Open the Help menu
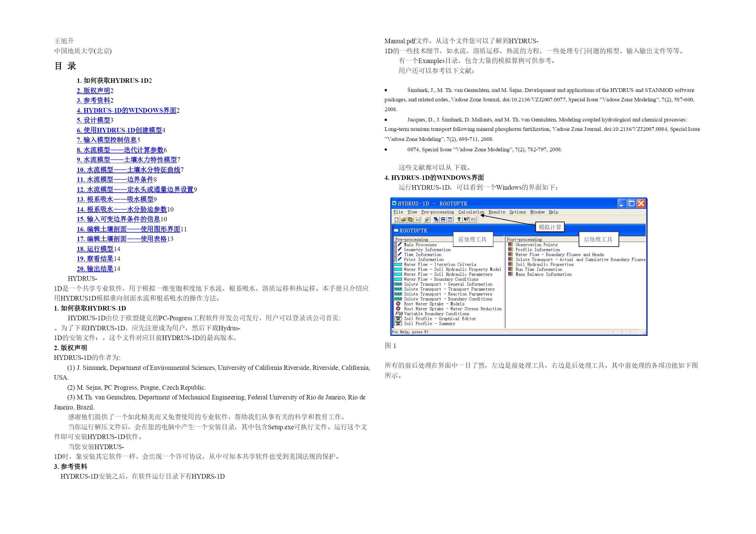This screenshot has width=756, height=534. [x=553, y=212]
